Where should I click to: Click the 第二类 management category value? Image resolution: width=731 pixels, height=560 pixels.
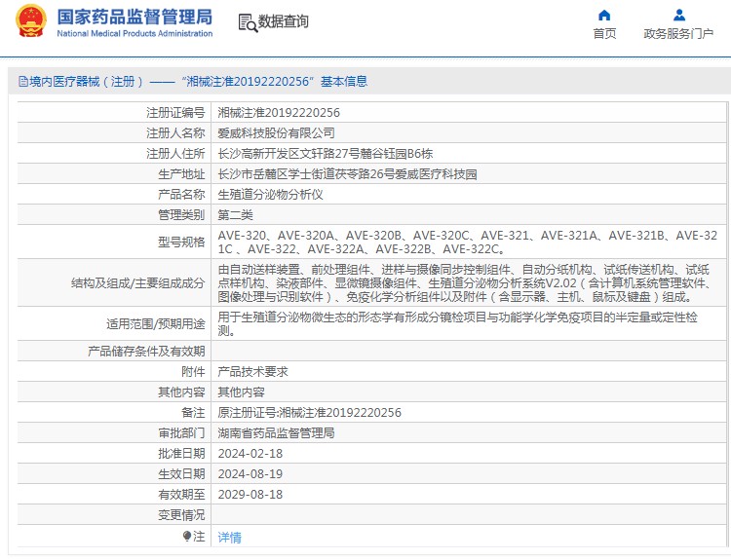235,215
